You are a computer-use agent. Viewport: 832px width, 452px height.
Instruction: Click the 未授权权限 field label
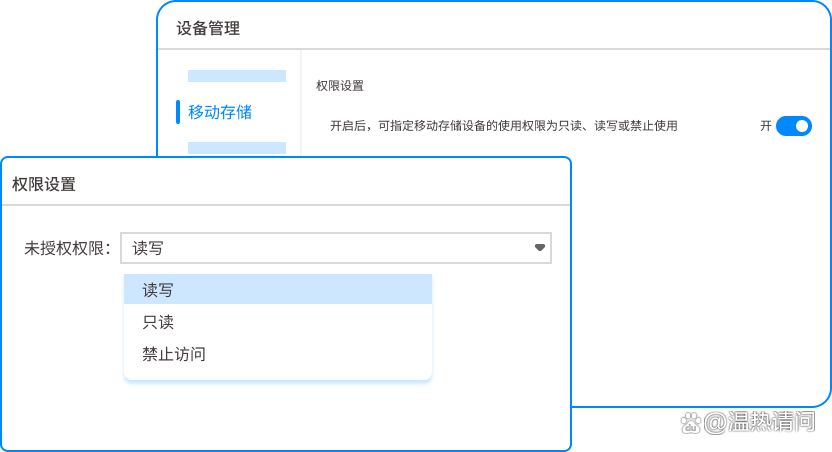click(67, 248)
